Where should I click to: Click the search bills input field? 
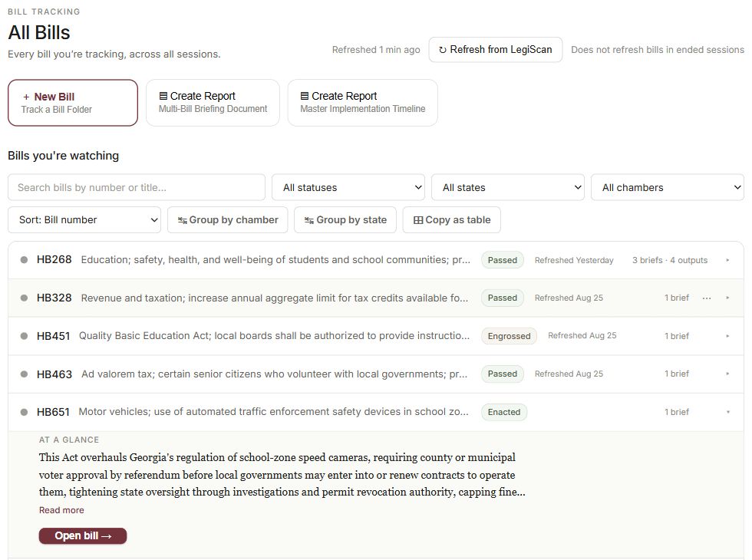(x=137, y=187)
